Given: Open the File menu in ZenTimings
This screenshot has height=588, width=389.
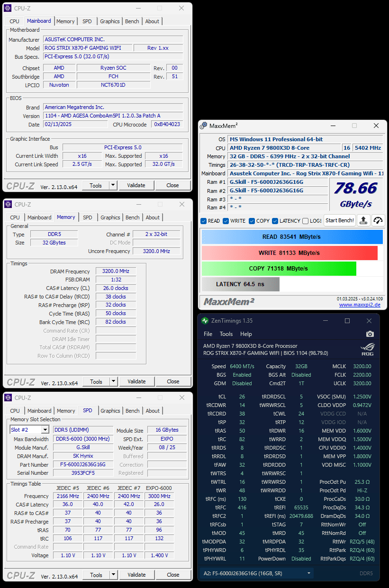Looking at the screenshot, I should pos(208,334).
